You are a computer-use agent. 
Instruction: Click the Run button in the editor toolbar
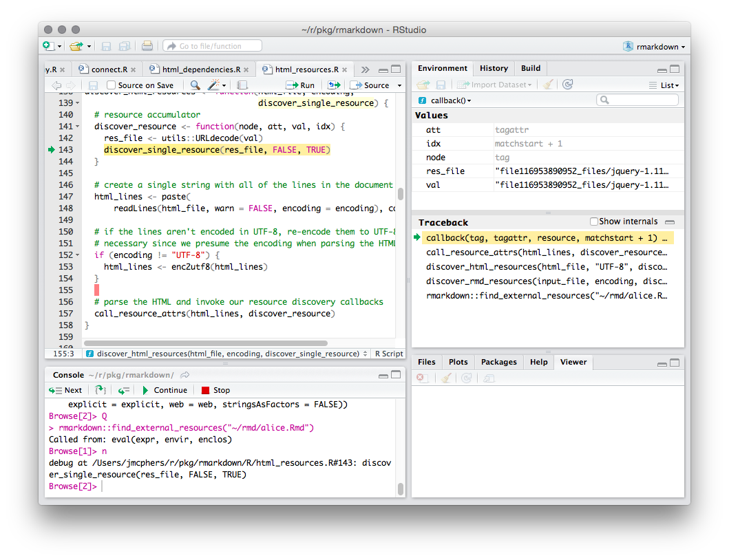pyautogui.click(x=300, y=85)
